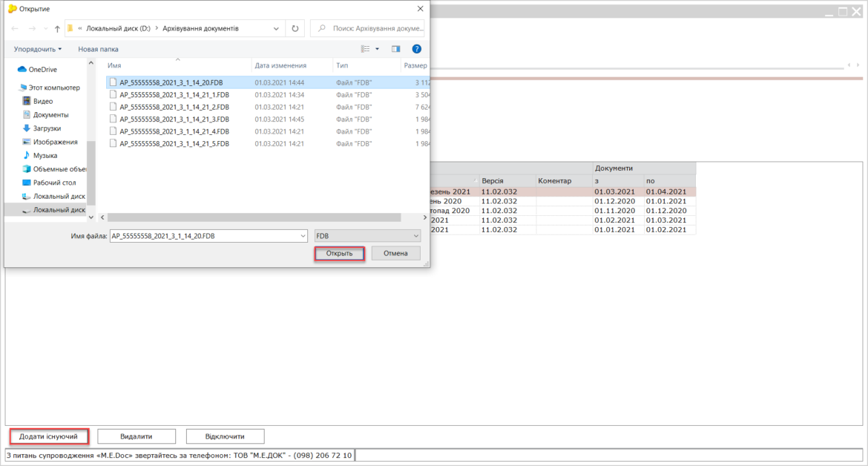Select row with date from 01.11.2020
This screenshot has width=868, height=466.
click(562, 211)
